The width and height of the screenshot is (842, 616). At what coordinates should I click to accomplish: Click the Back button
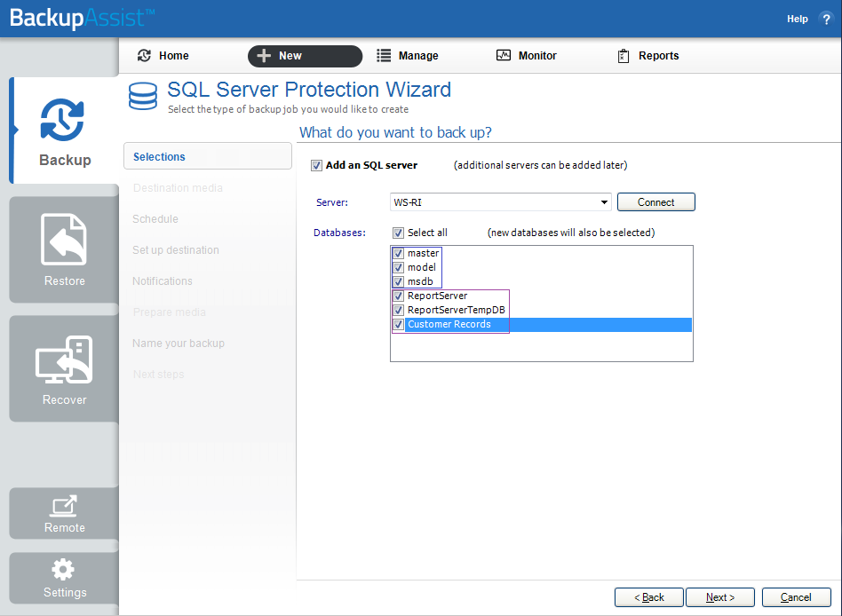click(x=649, y=597)
